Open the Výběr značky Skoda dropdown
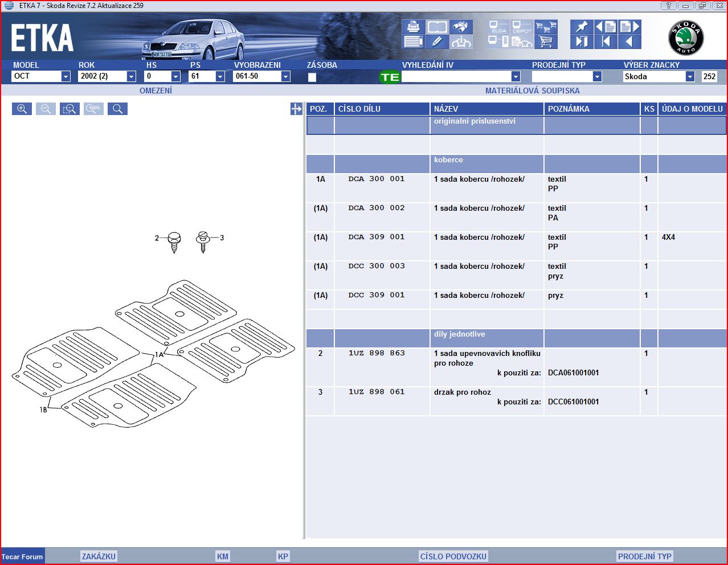 689,76
